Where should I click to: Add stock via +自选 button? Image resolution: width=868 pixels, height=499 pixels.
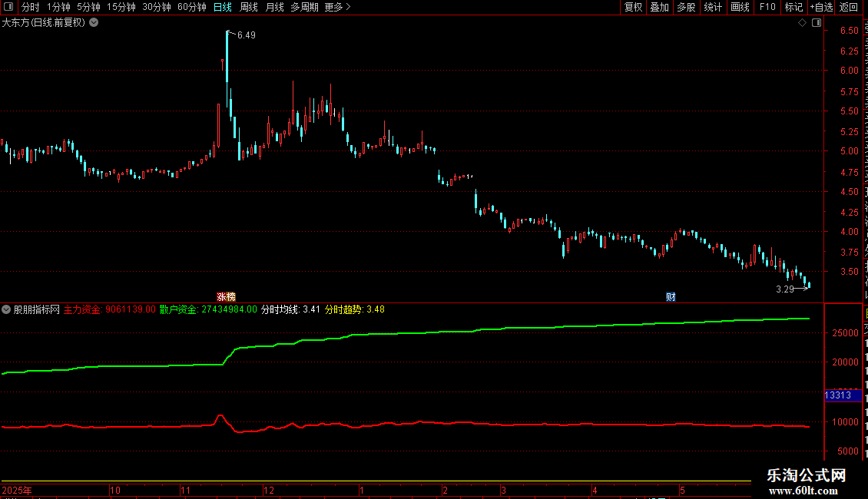tap(821, 7)
